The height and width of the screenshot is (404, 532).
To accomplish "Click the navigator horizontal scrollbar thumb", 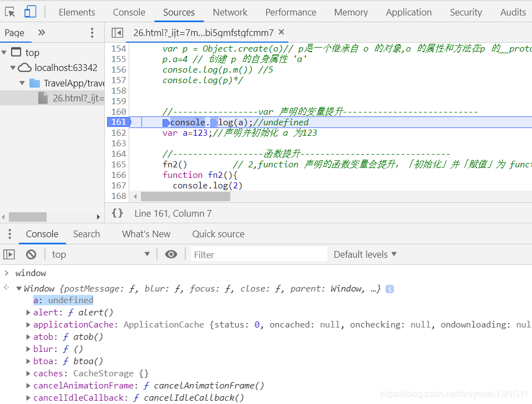I will pos(28,217).
